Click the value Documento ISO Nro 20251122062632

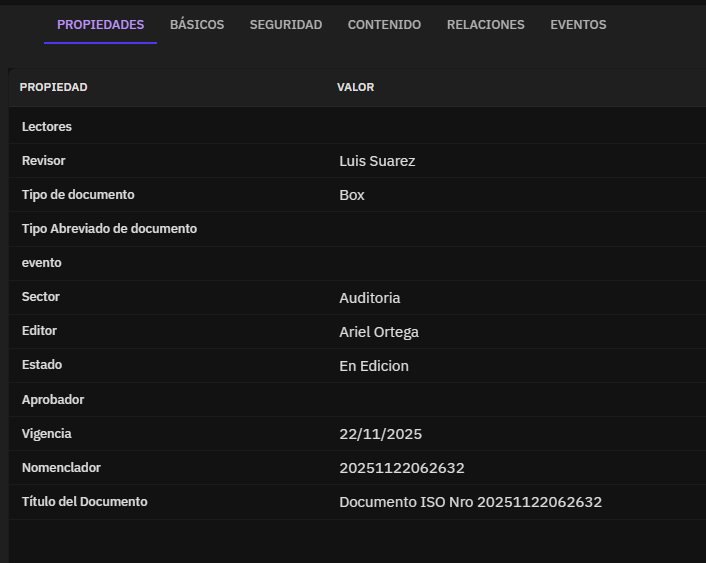coord(471,502)
